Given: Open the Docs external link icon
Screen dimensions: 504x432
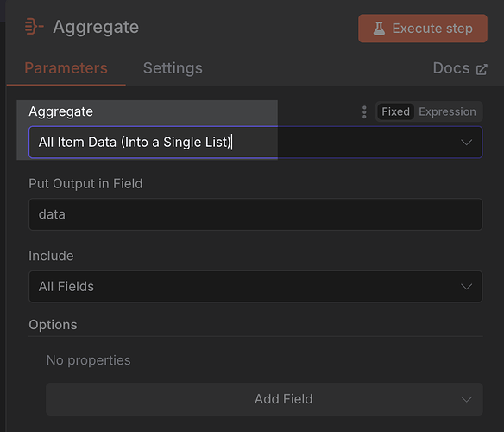Looking at the screenshot, I should point(482,69).
